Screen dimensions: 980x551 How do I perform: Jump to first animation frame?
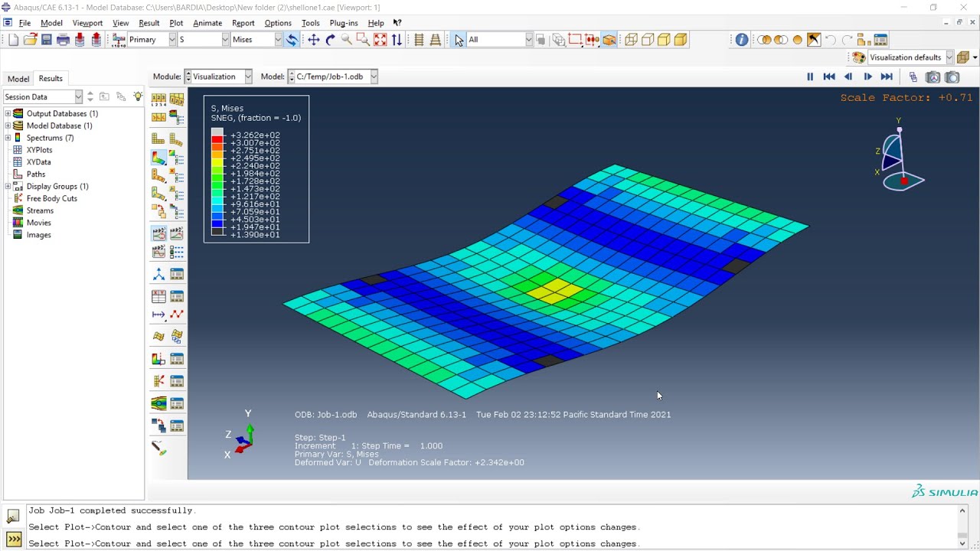click(x=829, y=77)
